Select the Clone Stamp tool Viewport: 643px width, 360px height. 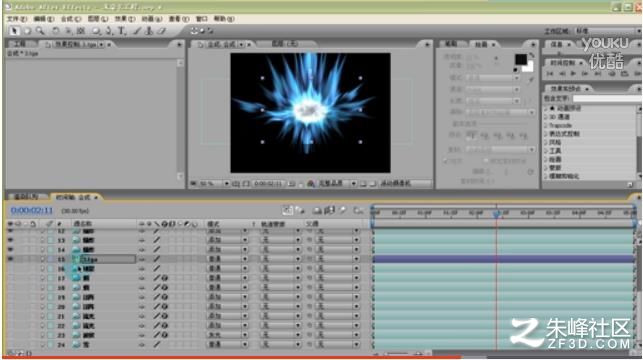point(149,31)
